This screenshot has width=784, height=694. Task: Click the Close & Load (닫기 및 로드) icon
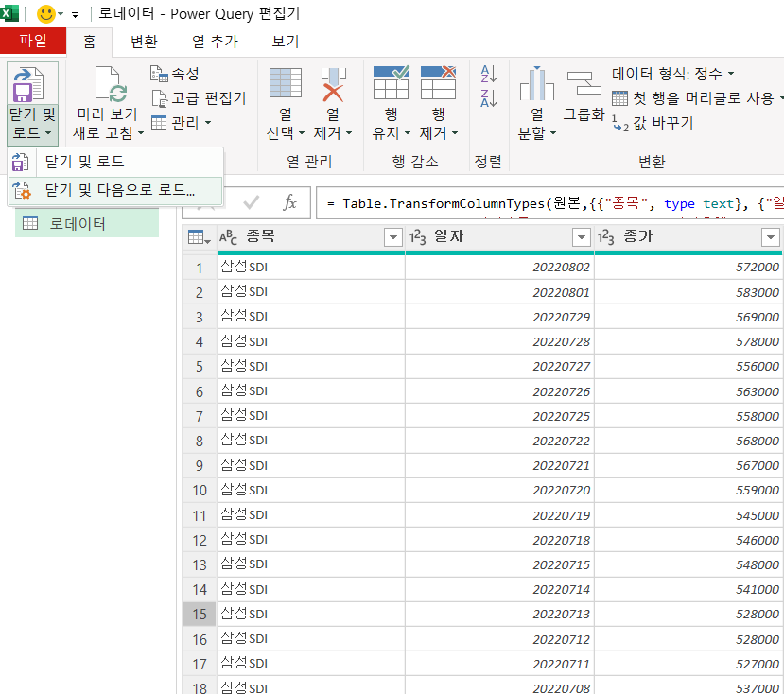tap(29, 84)
